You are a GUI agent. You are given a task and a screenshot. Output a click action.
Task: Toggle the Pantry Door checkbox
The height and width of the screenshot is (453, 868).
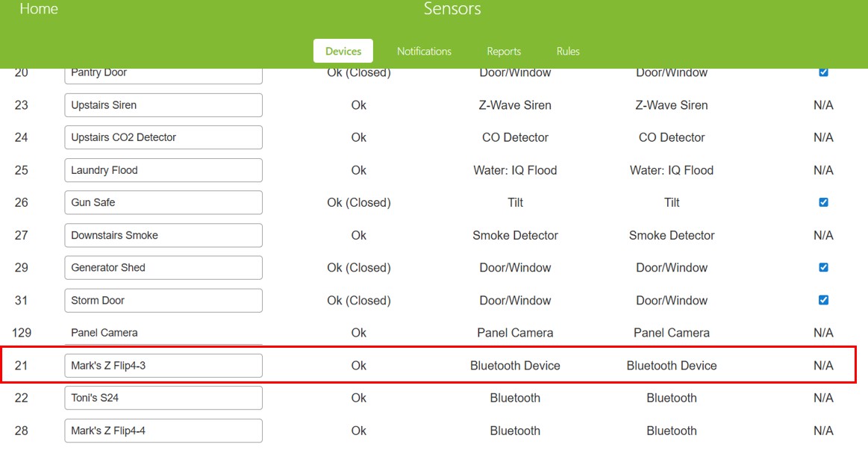tap(823, 73)
